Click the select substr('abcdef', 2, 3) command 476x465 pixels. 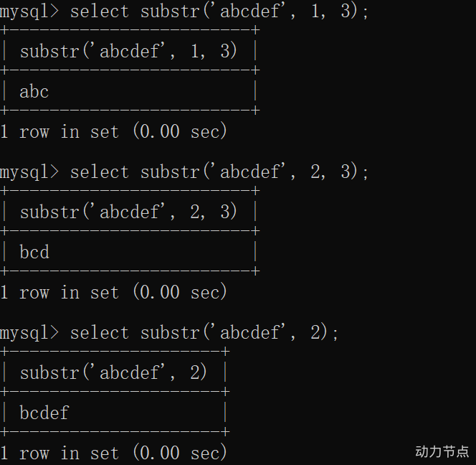click(219, 172)
